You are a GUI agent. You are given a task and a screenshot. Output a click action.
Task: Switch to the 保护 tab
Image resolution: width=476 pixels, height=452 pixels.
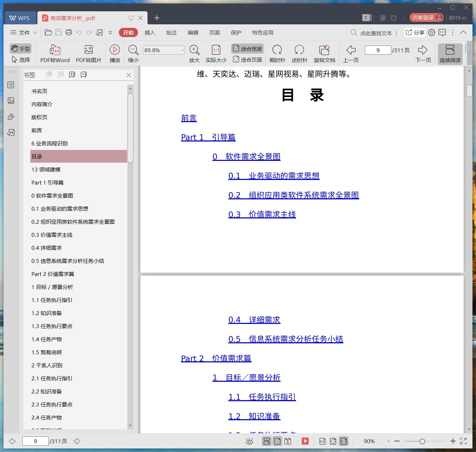click(236, 32)
